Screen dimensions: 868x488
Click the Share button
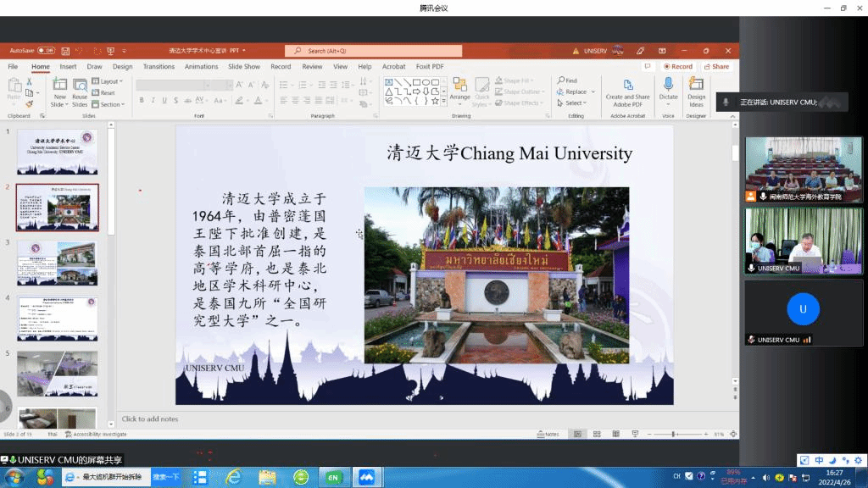click(x=716, y=66)
